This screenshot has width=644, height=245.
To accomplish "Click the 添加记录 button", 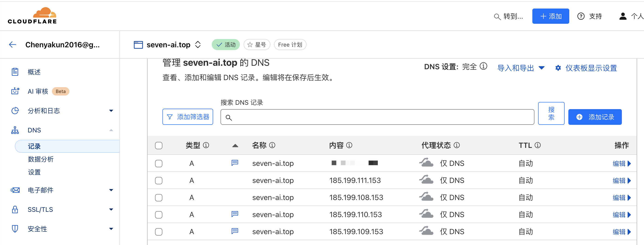I will pos(595,117).
